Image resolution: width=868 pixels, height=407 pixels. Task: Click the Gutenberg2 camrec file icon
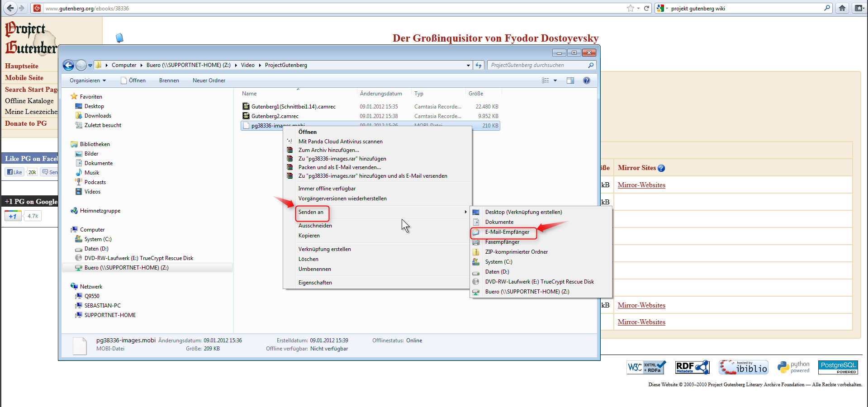click(x=246, y=116)
